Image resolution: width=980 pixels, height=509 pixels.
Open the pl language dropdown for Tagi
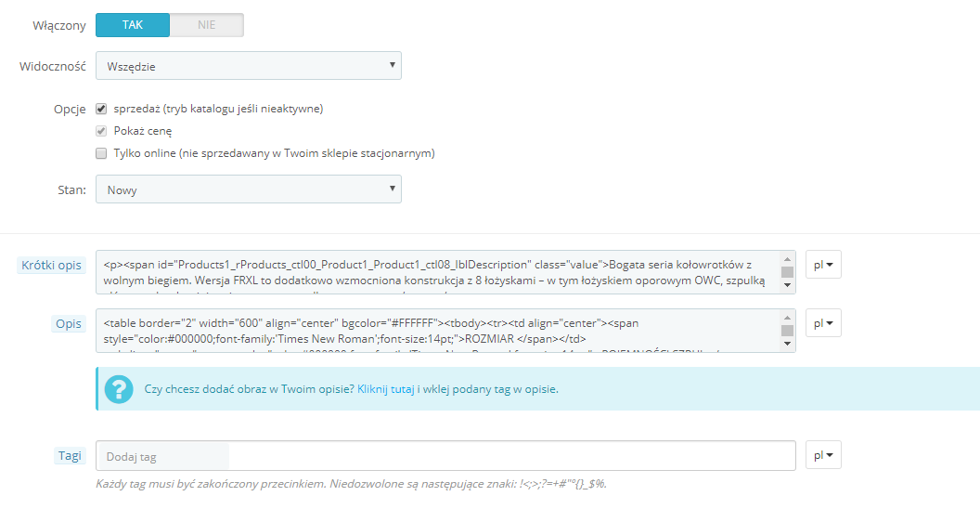pyautogui.click(x=823, y=456)
